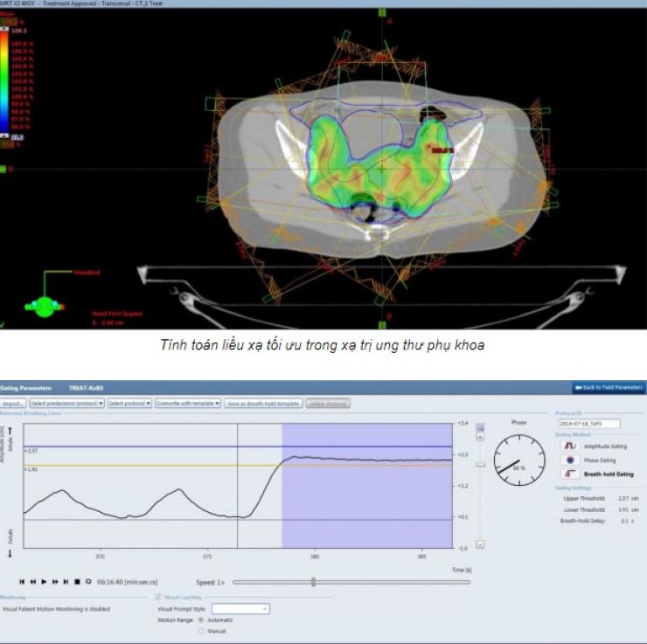Click the Import... button

[13, 404]
